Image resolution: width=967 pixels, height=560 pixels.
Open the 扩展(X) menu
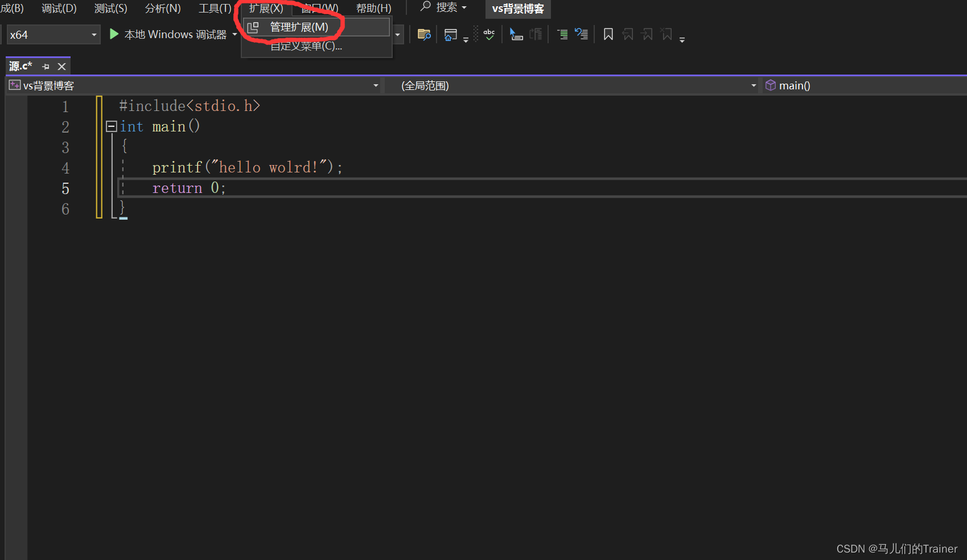point(266,9)
